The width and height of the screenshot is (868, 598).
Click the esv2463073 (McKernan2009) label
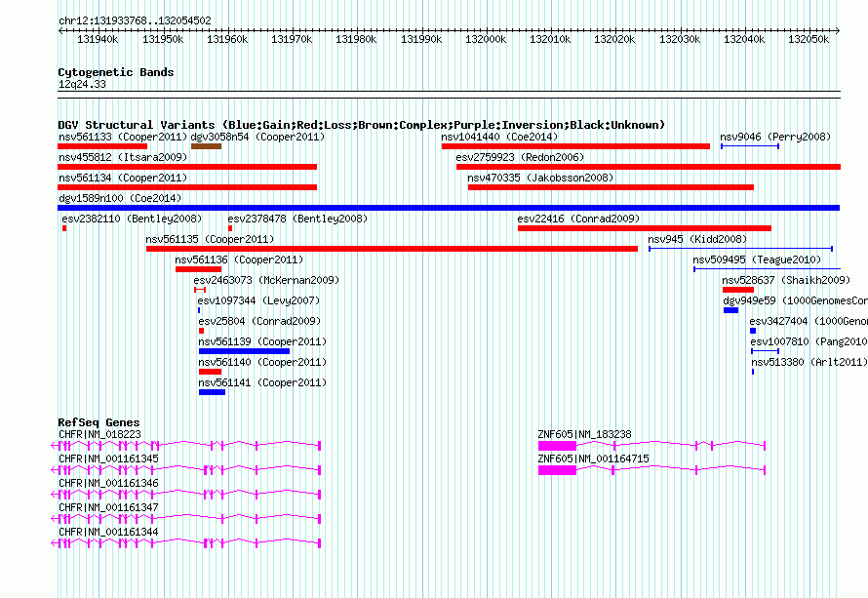click(266, 280)
